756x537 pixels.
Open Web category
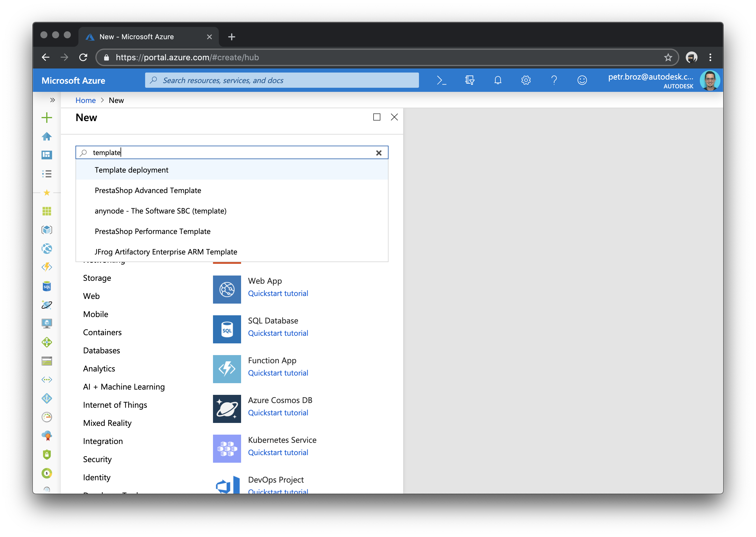[91, 296]
